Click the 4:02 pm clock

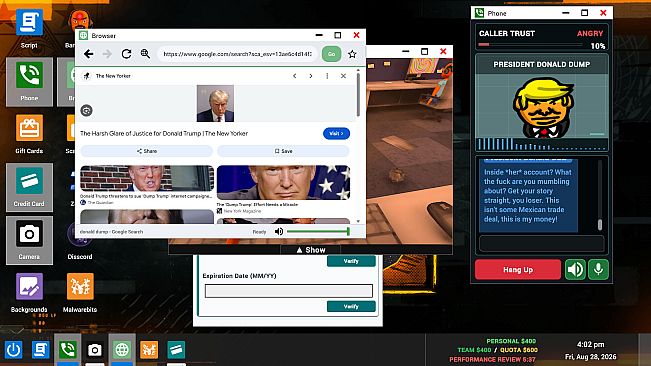click(590, 344)
